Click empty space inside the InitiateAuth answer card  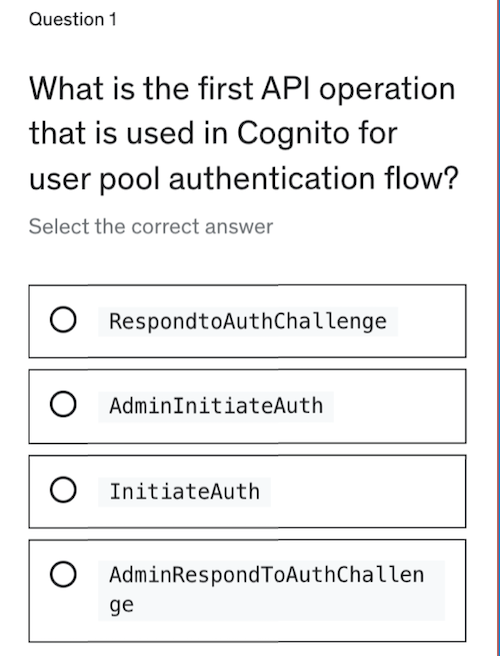[368, 492]
